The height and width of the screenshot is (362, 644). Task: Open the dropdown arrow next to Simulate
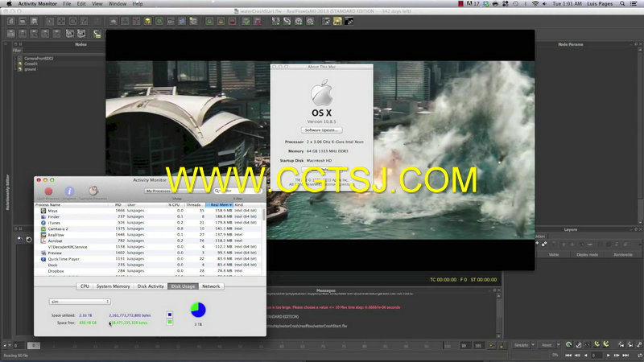533,345
